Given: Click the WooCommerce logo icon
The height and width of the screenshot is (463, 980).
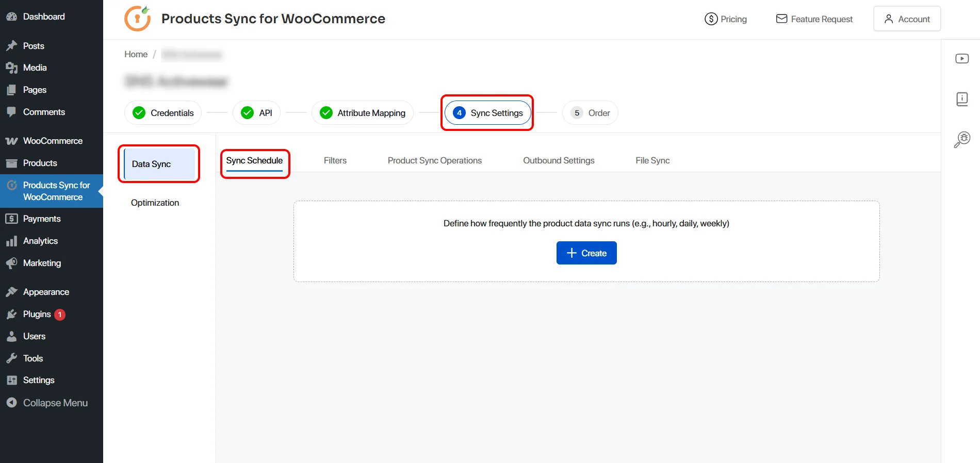Looking at the screenshot, I should (11, 141).
